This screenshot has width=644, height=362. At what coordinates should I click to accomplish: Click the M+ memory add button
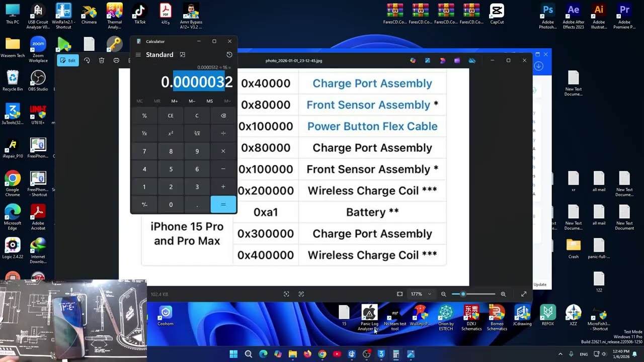175,101
